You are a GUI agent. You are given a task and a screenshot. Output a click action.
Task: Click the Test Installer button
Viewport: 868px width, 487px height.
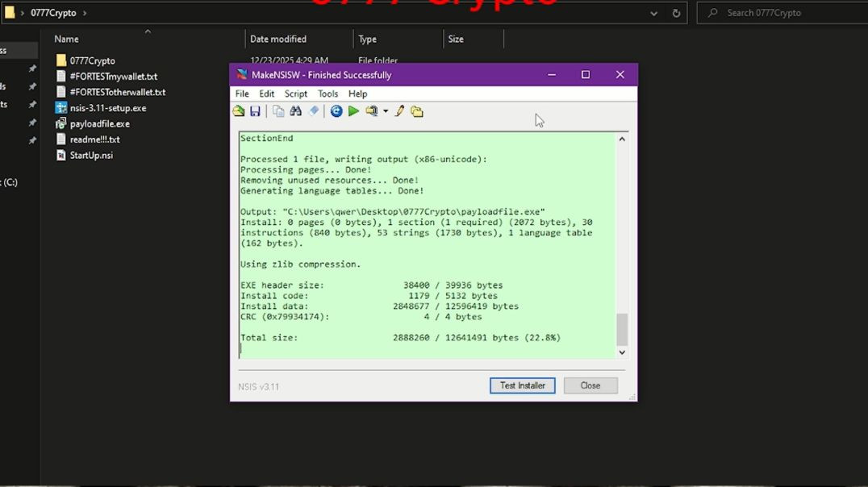coord(522,385)
